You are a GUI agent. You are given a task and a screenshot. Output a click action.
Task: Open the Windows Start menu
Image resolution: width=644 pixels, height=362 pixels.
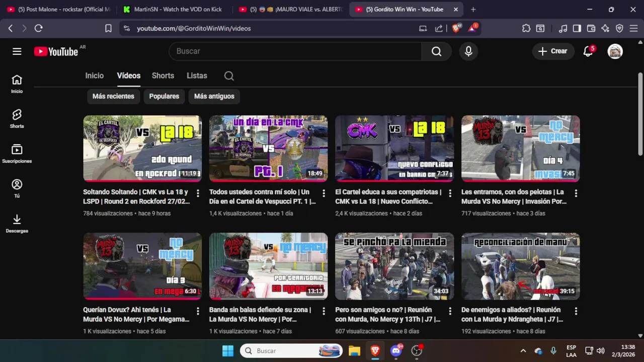[x=227, y=351]
